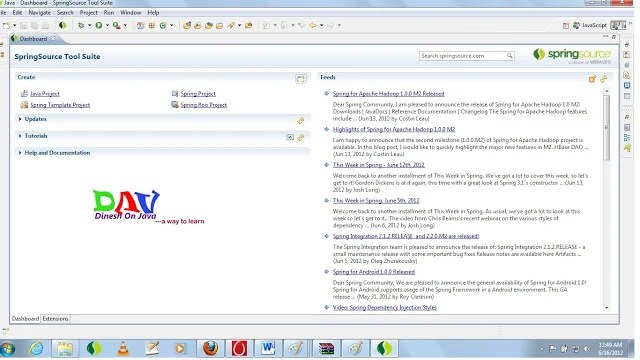
Task: Open the Help menu
Action: click(x=153, y=13)
